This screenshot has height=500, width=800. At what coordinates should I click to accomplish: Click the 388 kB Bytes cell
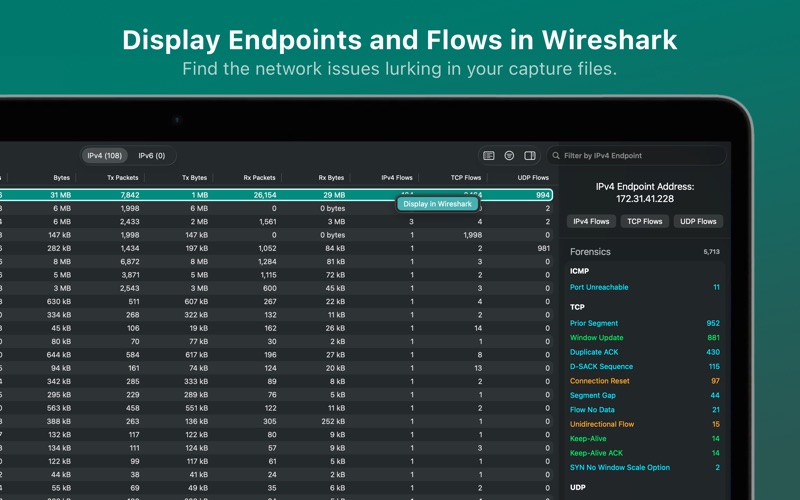coord(59,421)
